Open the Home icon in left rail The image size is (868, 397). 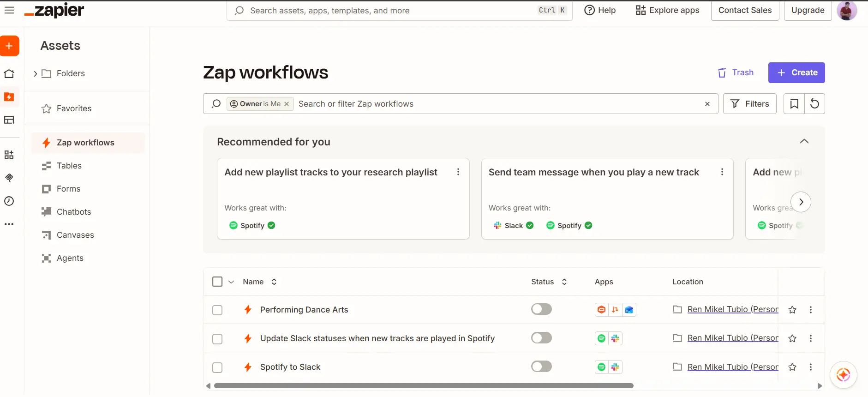pyautogui.click(x=9, y=74)
